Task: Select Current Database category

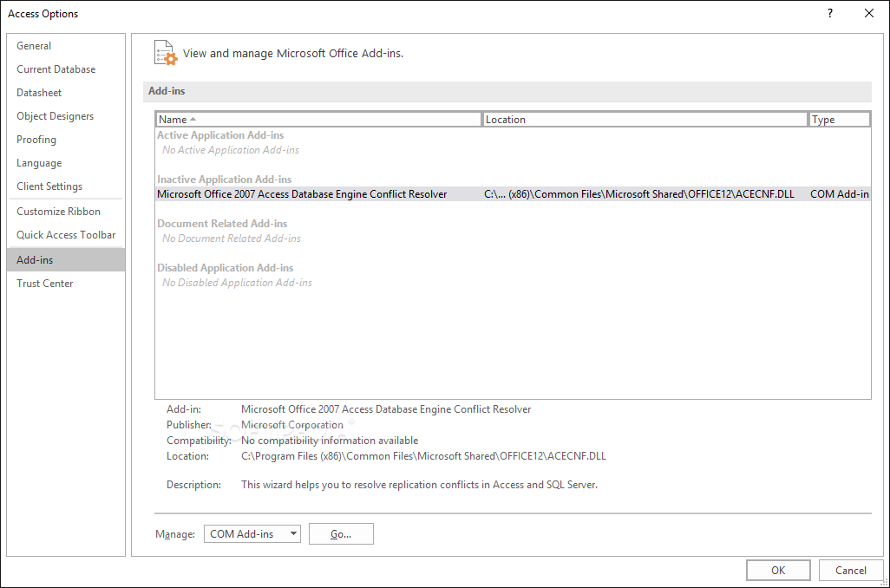Action: pos(66,69)
